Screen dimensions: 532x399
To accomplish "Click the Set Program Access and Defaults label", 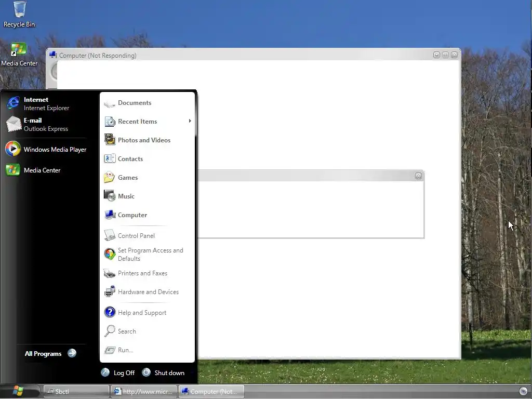I will (150, 255).
